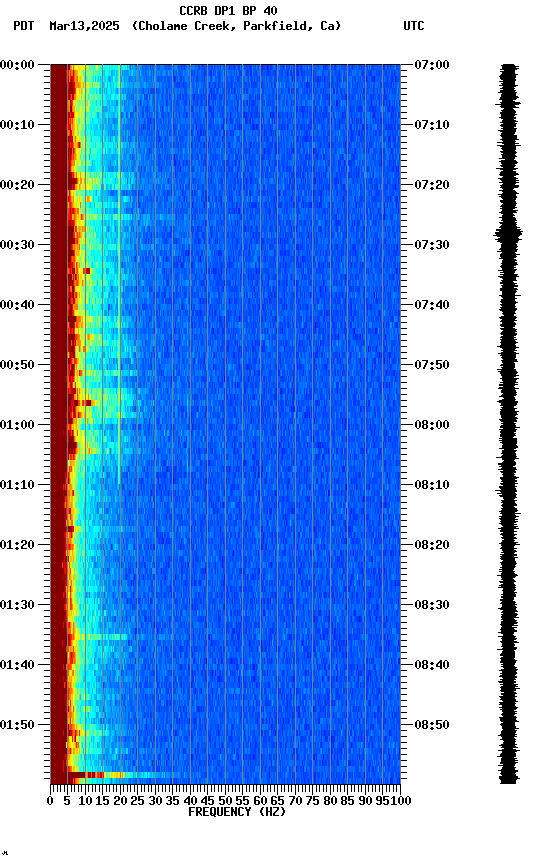Click the PDT time label '00:10'
552x864 pixels.
[17, 125]
